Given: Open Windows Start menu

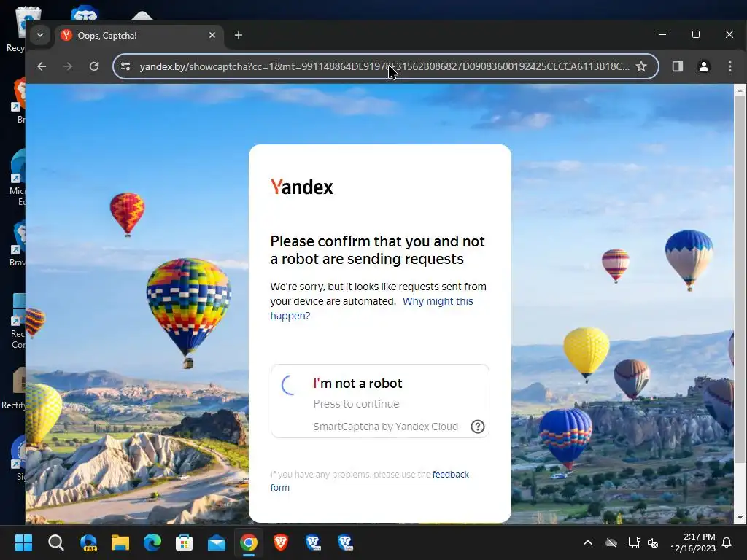Looking at the screenshot, I should (x=23, y=542).
